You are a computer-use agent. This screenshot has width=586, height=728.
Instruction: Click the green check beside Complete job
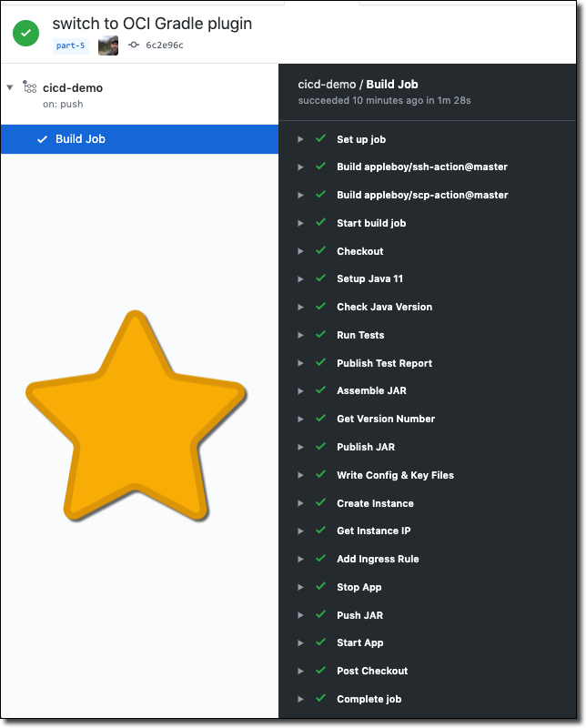(320, 699)
